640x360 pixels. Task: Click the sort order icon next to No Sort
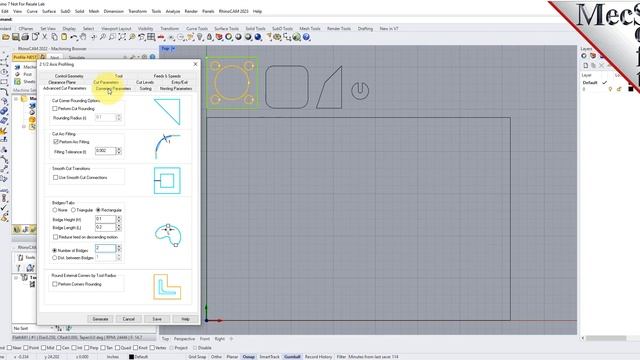[x=59, y=328]
